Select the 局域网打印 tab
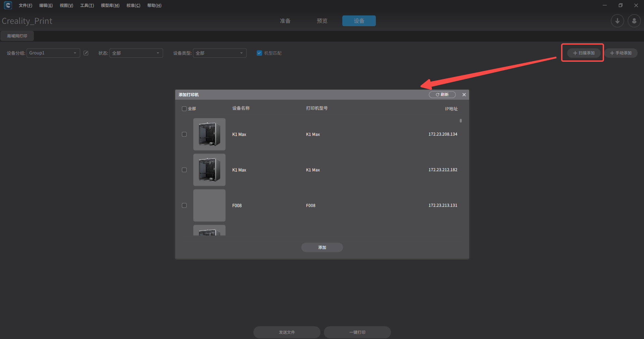Screen dimensions: 644x339 (17, 36)
